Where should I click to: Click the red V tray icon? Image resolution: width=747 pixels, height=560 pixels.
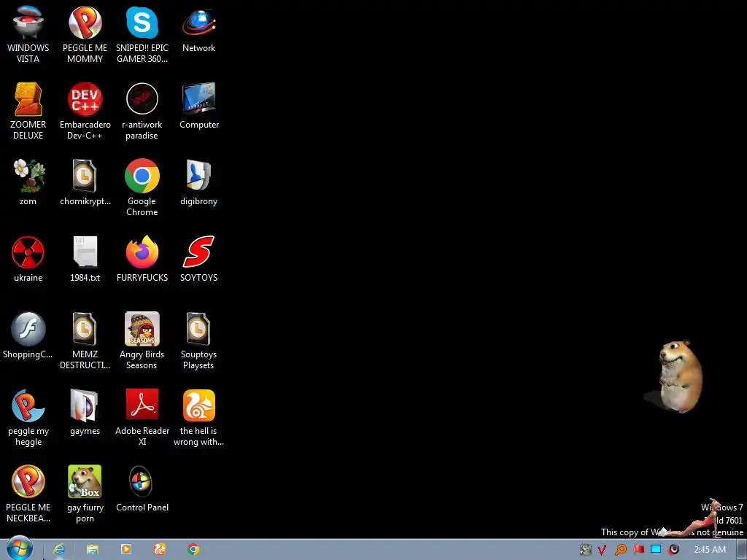click(602, 550)
